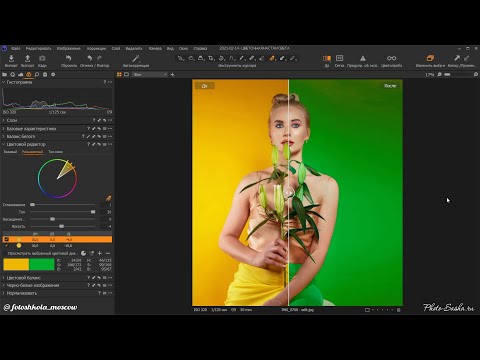Screen dimensions: 480x360
Task: Click the search magnifier at top right
Action: point(476,75)
